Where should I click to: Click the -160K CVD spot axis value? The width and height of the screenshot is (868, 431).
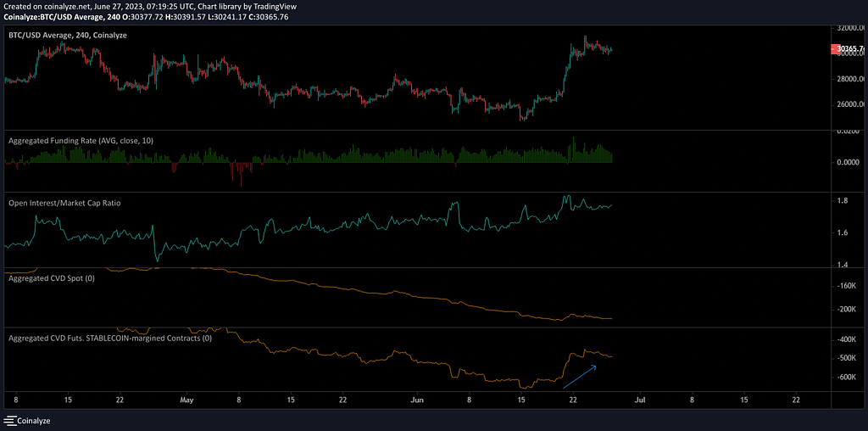coord(847,286)
